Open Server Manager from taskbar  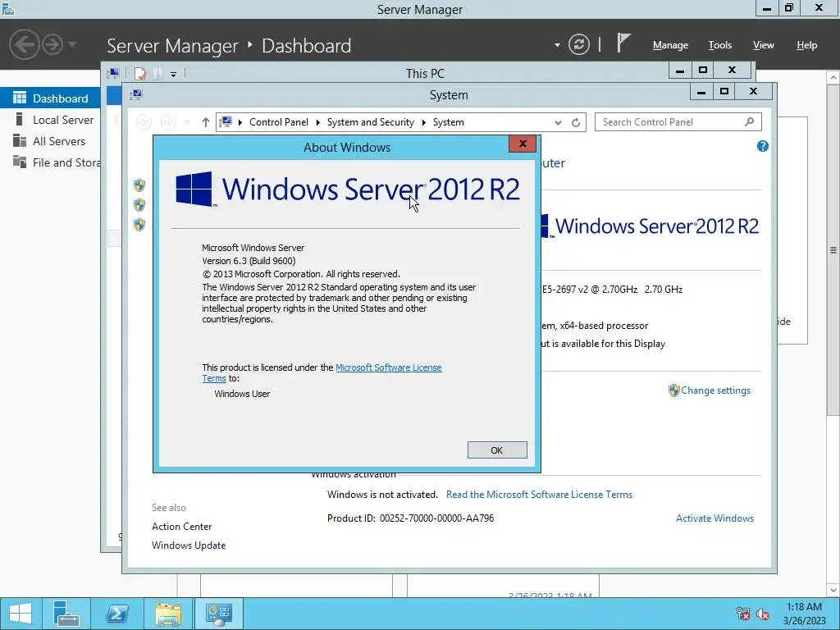tap(66, 614)
